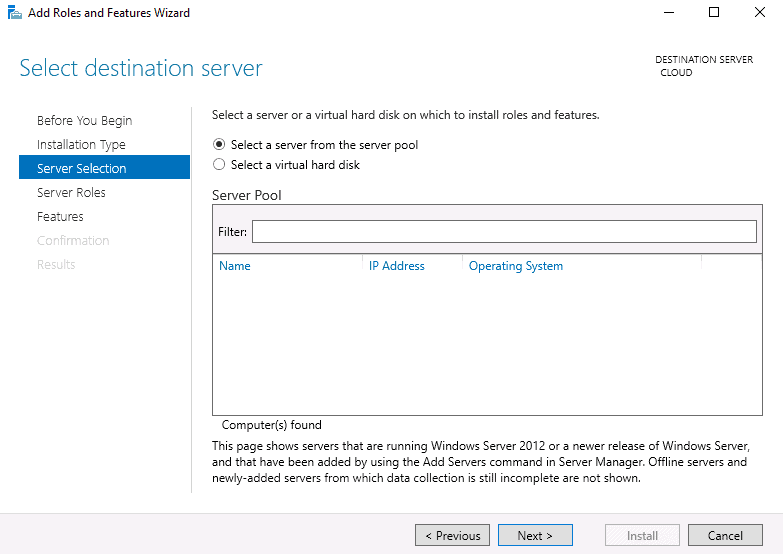Focus the Server Pool Filter field
Image resolution: width=783 pixels, height=554 pixels.
click(x=504, y=232)
